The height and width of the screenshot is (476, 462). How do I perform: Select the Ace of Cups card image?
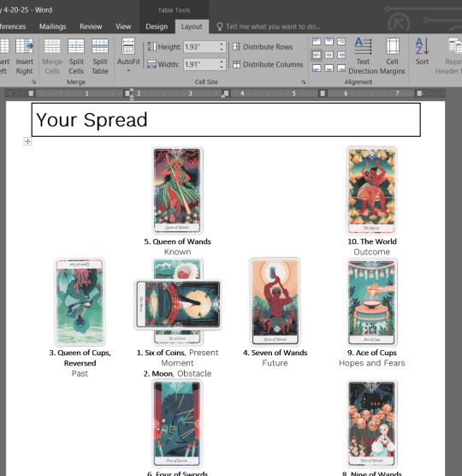click(371, 301)
